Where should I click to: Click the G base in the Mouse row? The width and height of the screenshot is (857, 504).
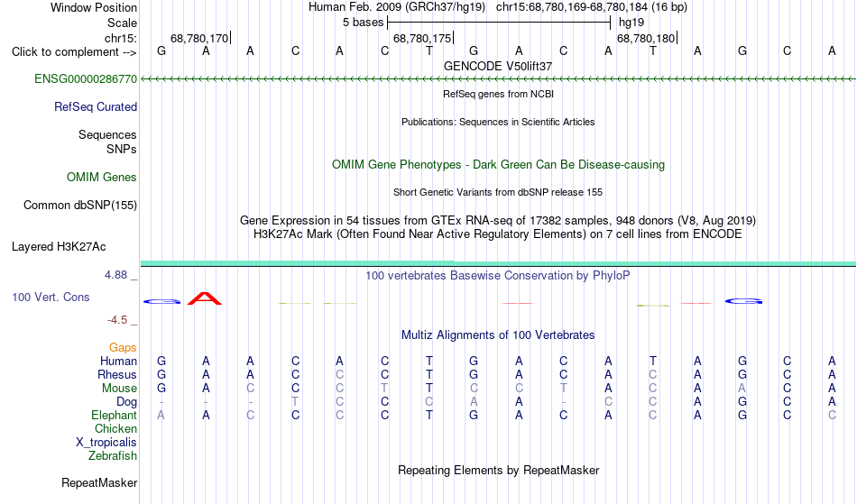click(161, 389)
